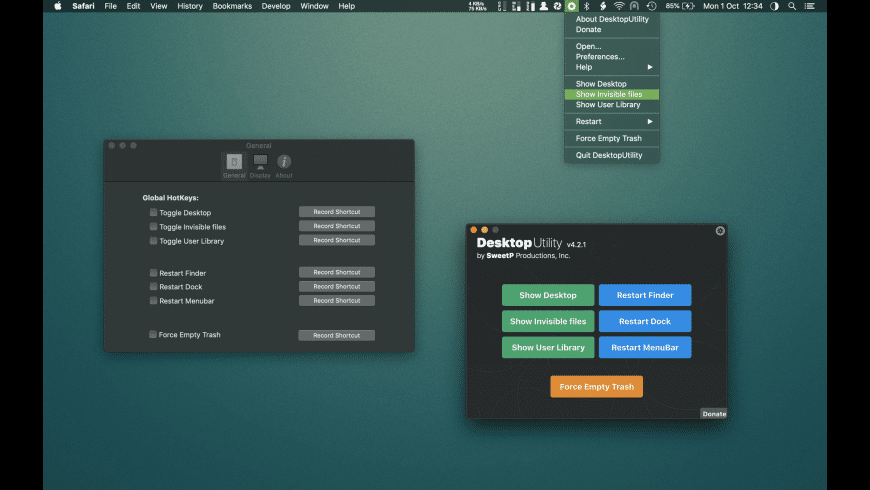Expand the Restart submenu arrow
870x490 pixels.
[650, 122]
